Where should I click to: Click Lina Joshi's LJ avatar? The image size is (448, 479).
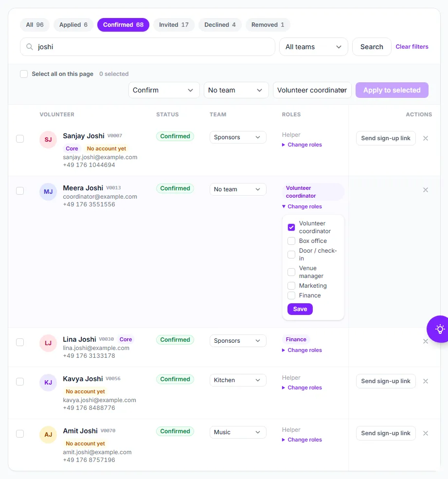pos(48,343)
